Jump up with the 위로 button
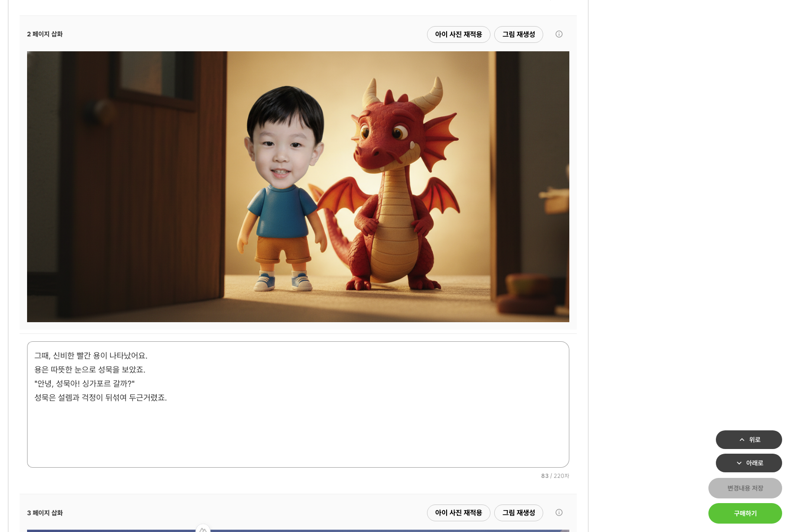Viewport: 791px width, 532px height. click(x=749, y=440)
